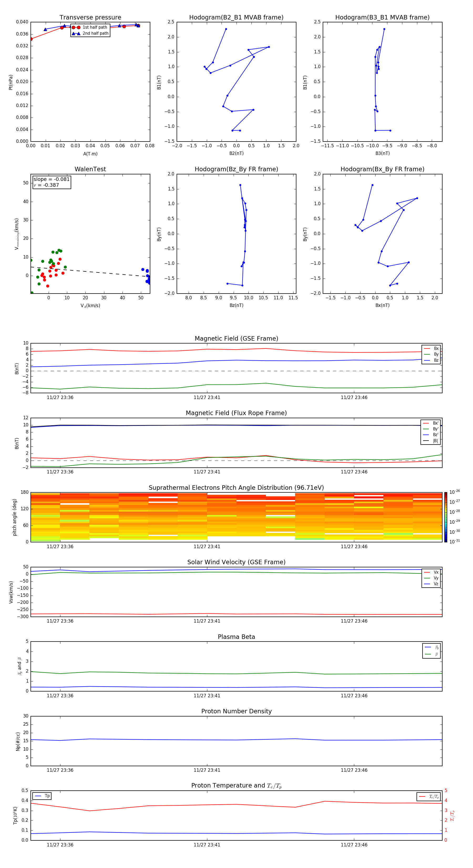Viewport: 473px width, 868px height.
Task: Click the 'Transverse pressure' plot title
Action: tap(90, 18)
